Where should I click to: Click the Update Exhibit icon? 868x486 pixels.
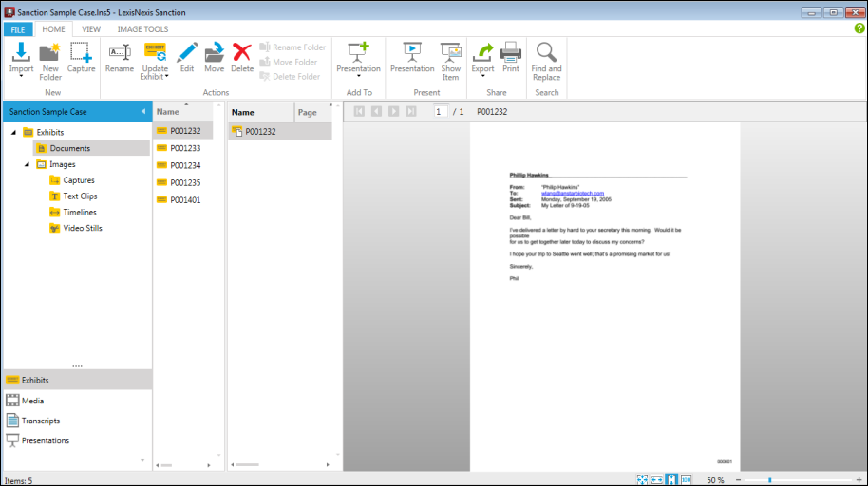point(155,52)
